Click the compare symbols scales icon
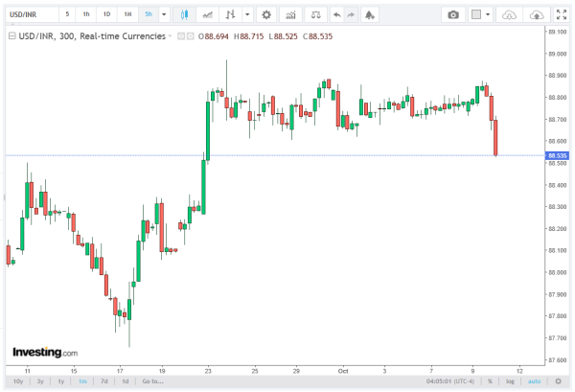Viewport: 575px width, 392px height. click(317, 15)
